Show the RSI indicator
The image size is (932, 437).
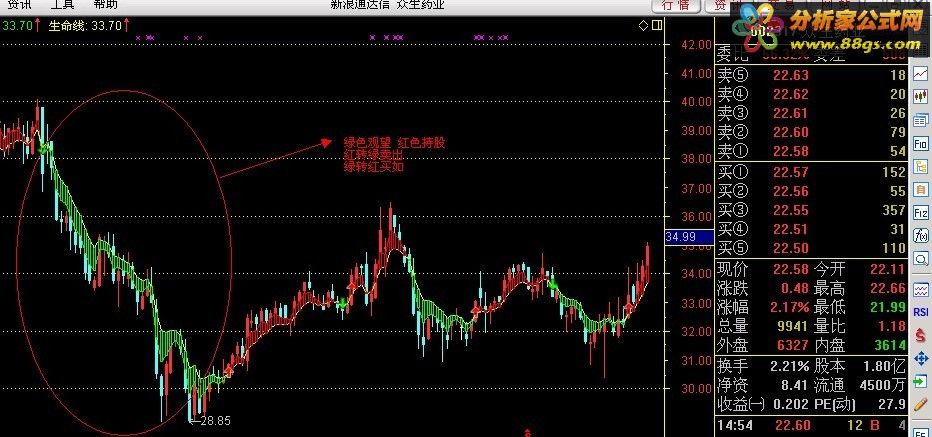921,312
